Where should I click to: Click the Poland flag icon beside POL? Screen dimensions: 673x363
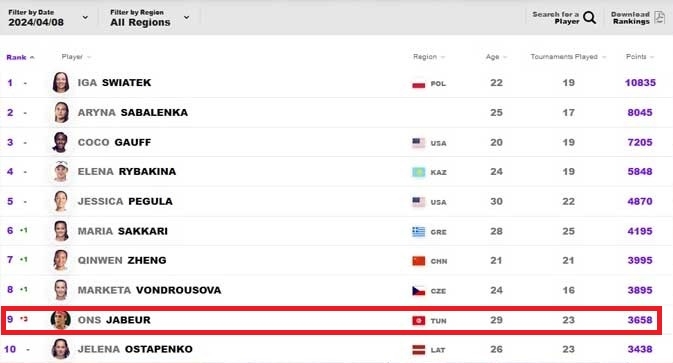(x=418, y=84)
